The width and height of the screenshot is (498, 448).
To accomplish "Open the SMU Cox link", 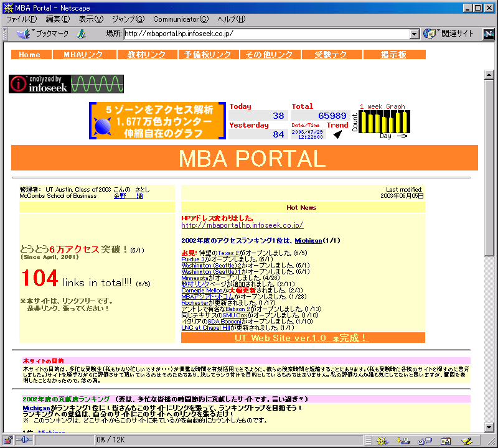I will point(235,315).
